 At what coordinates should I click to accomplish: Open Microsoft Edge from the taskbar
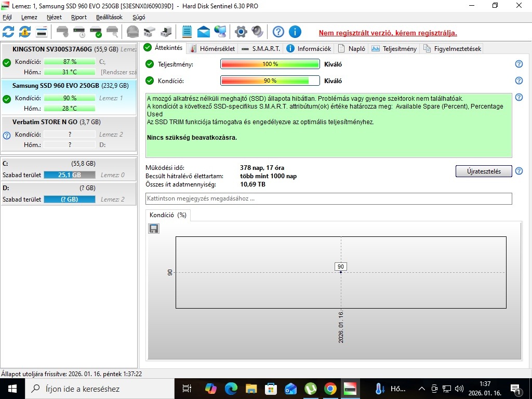231,389
